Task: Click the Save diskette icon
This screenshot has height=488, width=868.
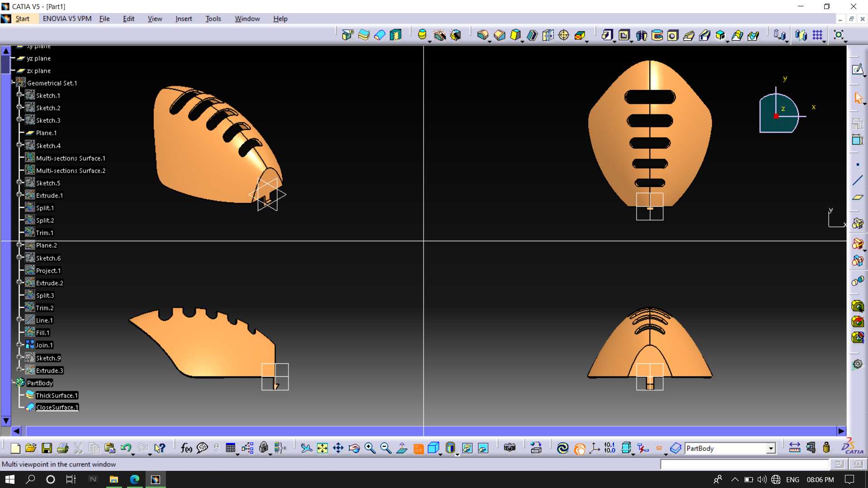Action: 47,448
